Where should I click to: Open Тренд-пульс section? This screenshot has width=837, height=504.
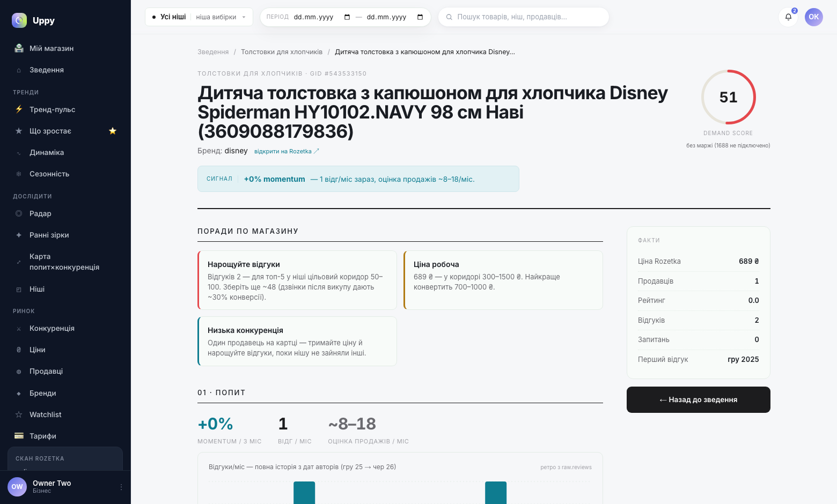pyautogui.click(x=65, y=109)
